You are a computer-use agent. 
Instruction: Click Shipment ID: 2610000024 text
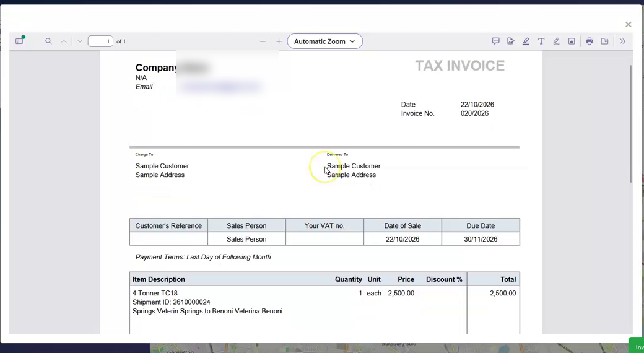[x=172, y=302]
